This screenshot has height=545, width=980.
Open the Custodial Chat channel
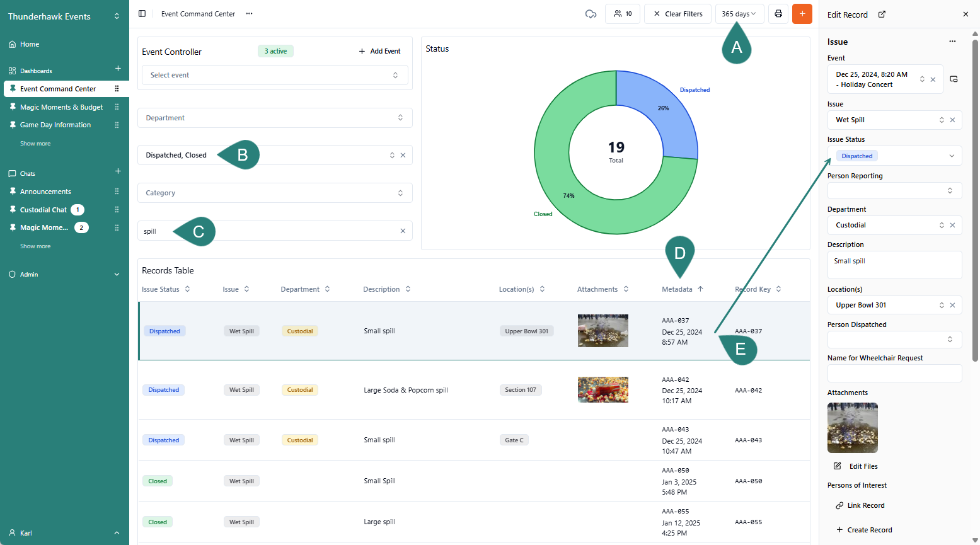pos(43,210)
